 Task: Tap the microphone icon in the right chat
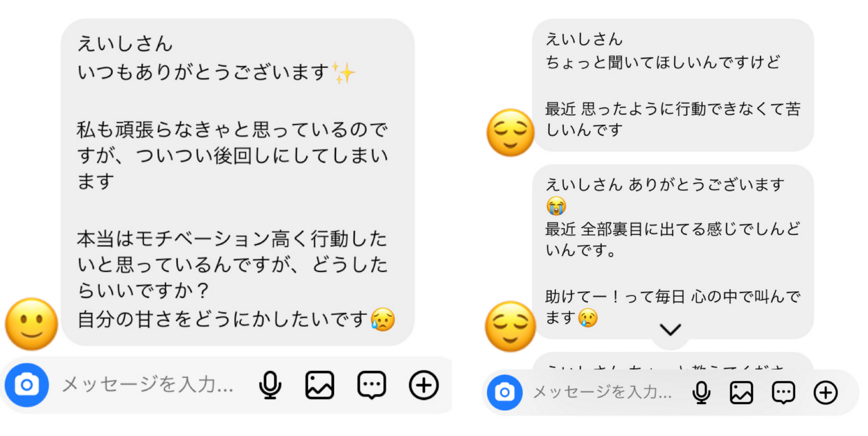[x=701, y=392]
